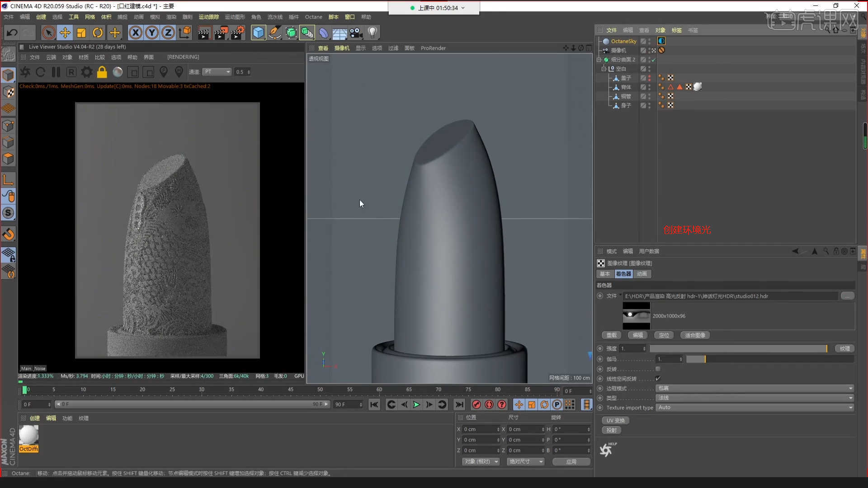Select the OctDiff material thumbnail
The image size is (868, 488).
tap(28, 438)
